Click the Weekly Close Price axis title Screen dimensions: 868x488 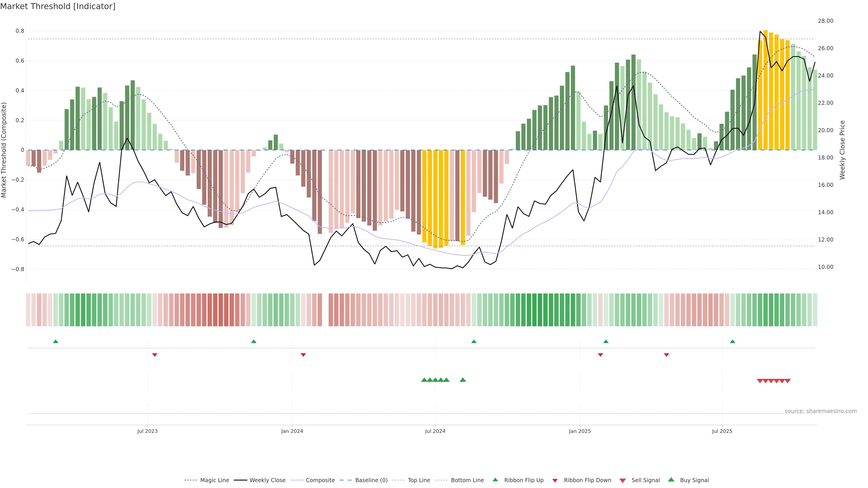coord(842,150)
